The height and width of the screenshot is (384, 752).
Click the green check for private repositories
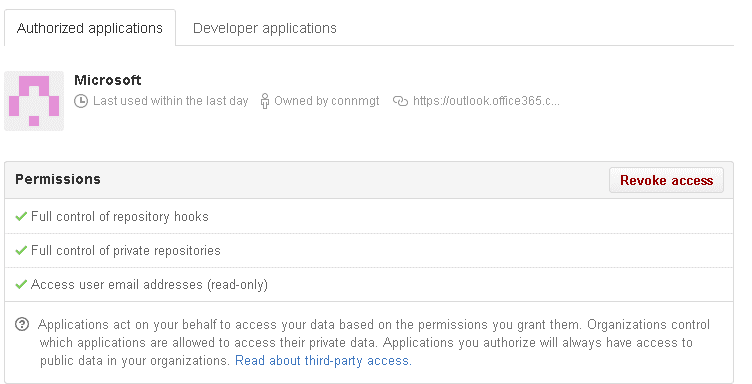tap(21, 251)
